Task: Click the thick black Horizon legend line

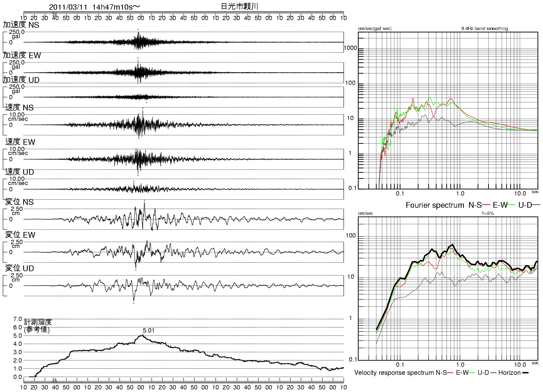Action: (525, 373)
